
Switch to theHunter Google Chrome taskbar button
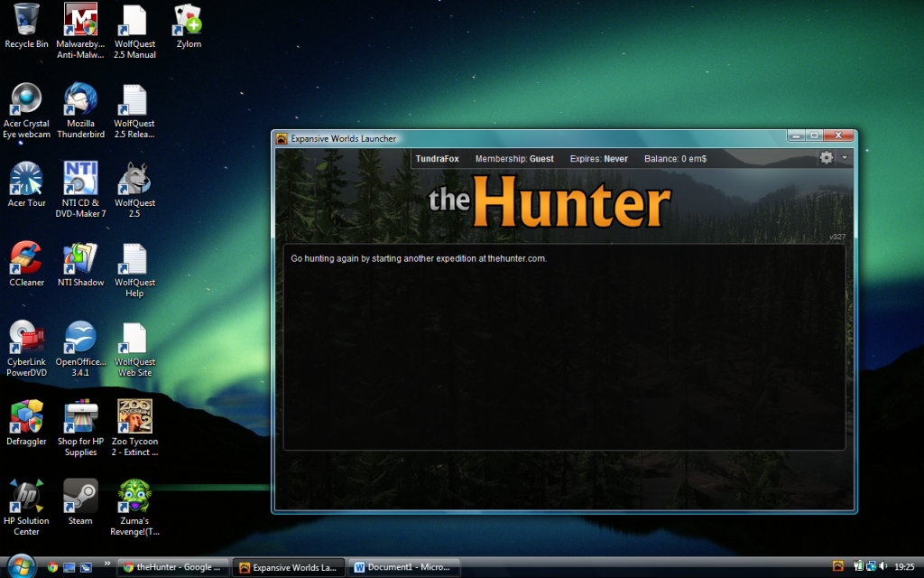(174, 567)
